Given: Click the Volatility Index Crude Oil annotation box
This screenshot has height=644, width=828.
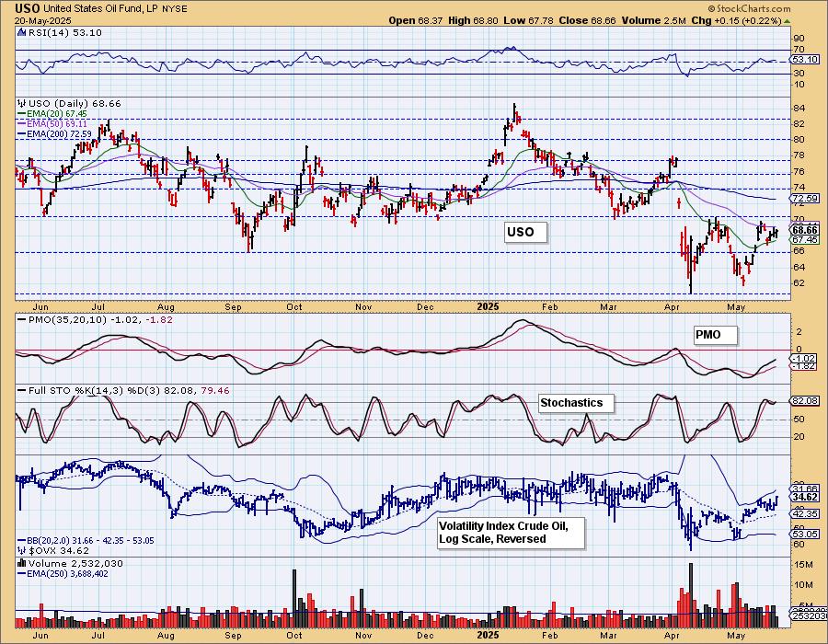Looking at the screenshot, I should (511, 533).
